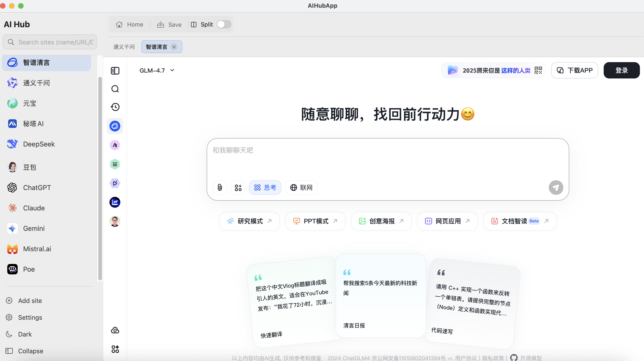Click the 下载APP download button
The width and height of the screenshot is (644, 361).
click(x=574, y=70)
